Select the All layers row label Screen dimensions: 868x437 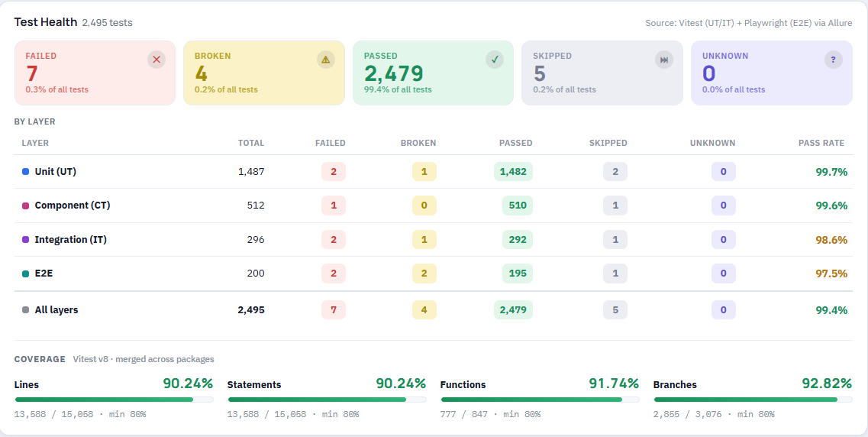(x=56, y=310)
